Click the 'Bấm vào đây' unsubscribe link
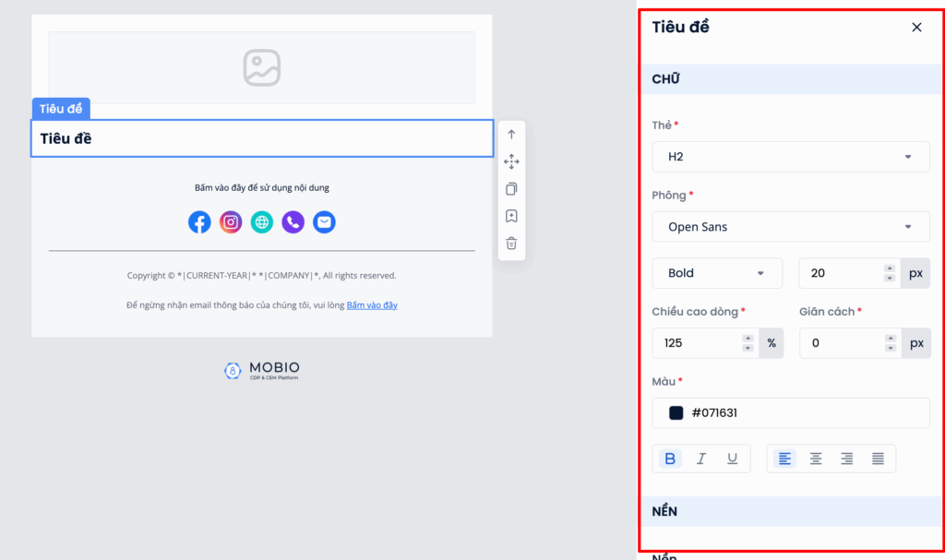 click(372, 305)
